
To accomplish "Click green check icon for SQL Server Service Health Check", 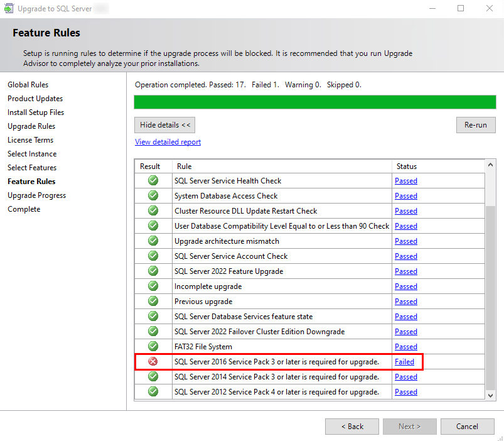I will [153, 180].
